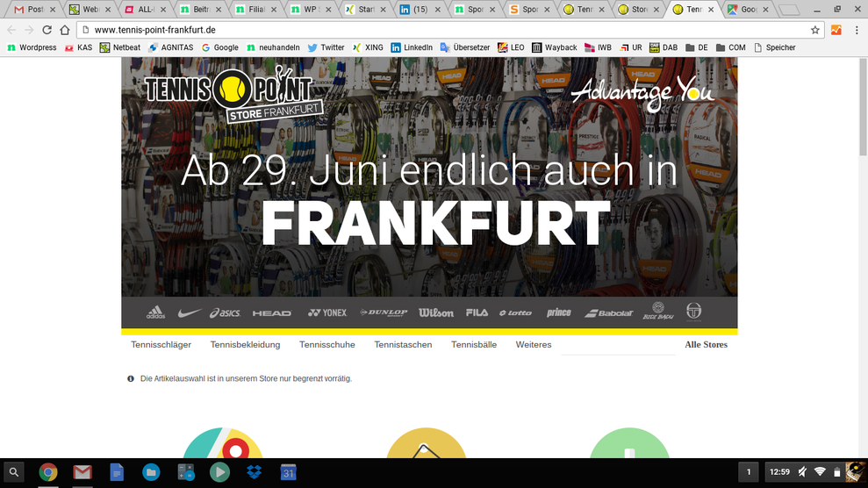This screenshot has height=488, width=868.
Task: Open the browser home page
Action: coord(65,30)
